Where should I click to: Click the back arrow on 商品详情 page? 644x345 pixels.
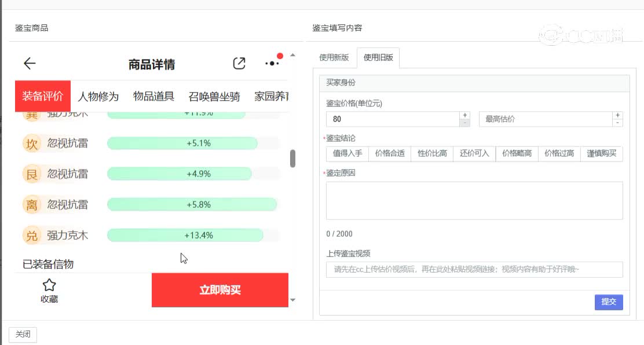30,63
